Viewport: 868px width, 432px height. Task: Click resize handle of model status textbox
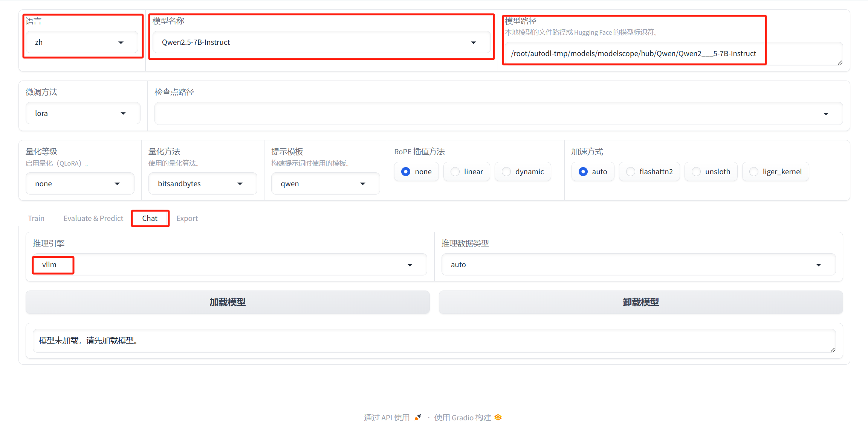(x=833, y=350)
